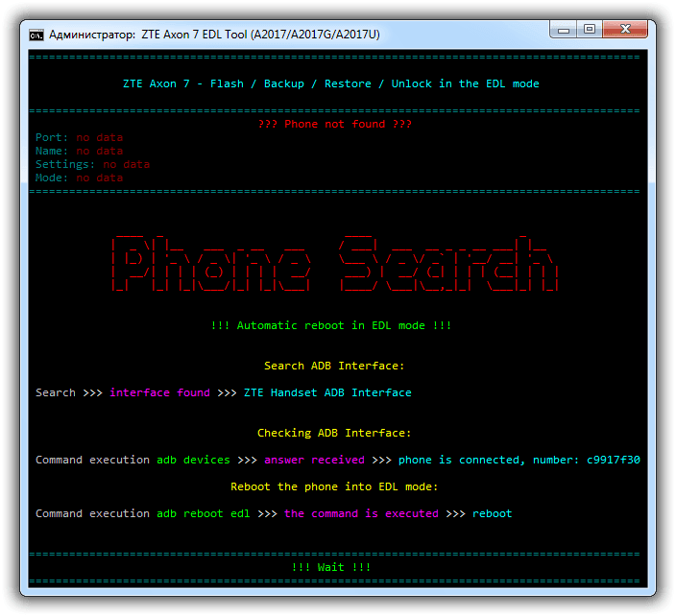Click the cyan 'reboot' status word
The width and height of the screenshot is (676, 616).
tap(492, 514)
